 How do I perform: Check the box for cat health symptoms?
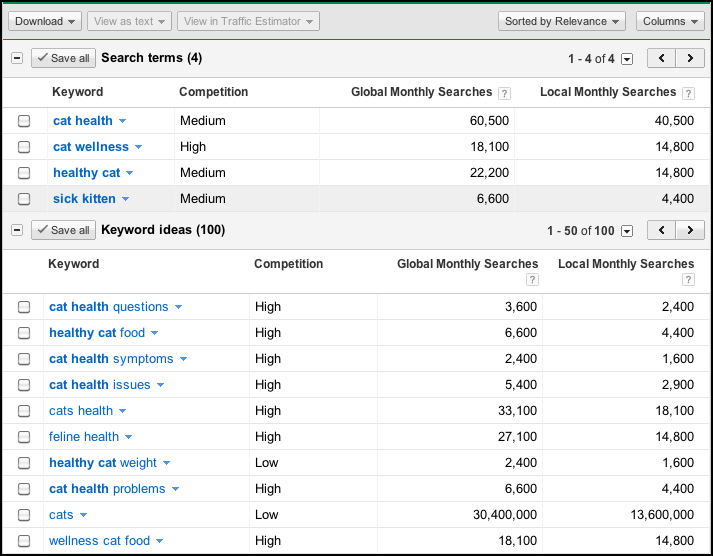tap(24, 359)
